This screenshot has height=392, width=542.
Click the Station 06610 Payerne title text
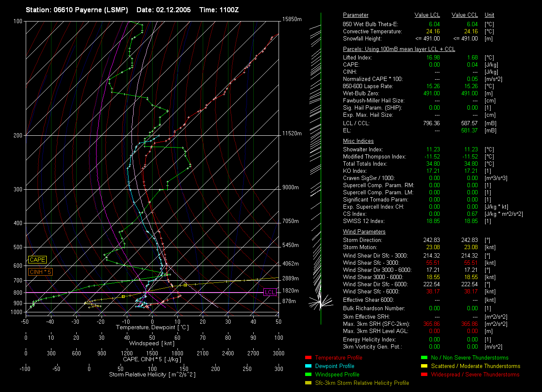coord(77,10)
